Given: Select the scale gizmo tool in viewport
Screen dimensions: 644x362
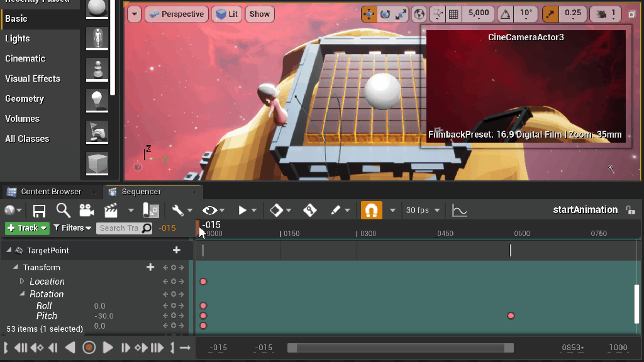Looking at the screenshot, I should click(400, 13).
